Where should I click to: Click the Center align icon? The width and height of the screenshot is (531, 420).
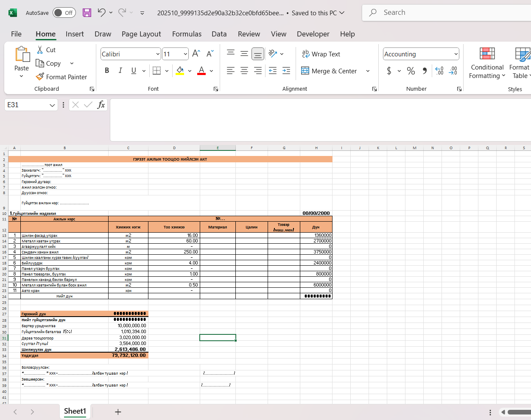[x=244, y=71]
